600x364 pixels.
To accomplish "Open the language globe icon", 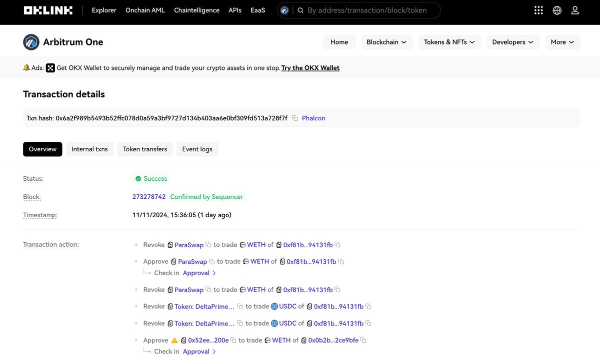I will point(557,9).
